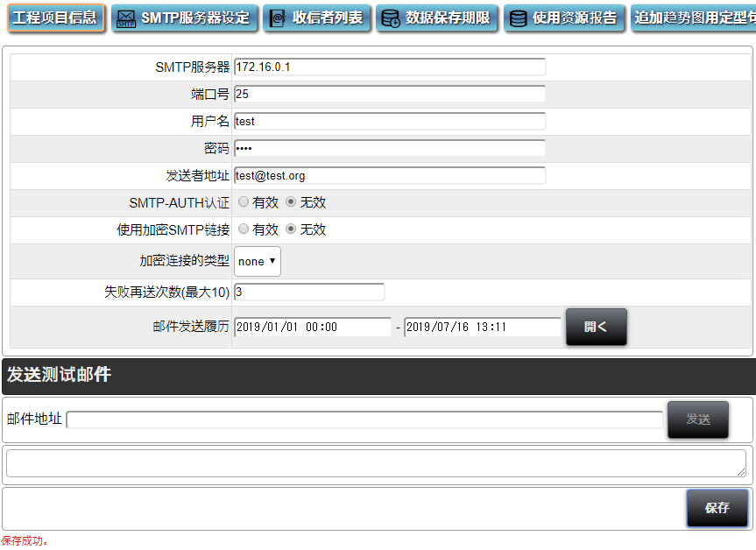Image resolution: width=756 pixels, height=550 pixels.
Task: Open the 加密连接的类型 dropdown
Action: tap(258, 261)
